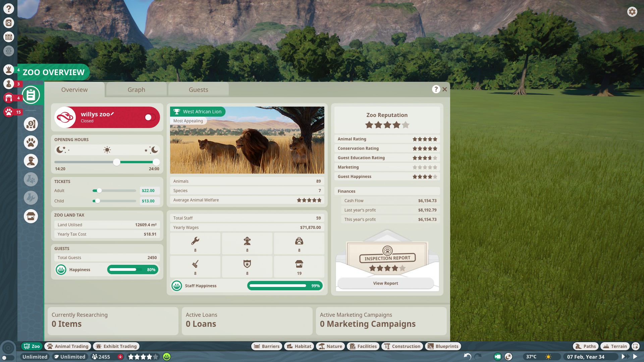Open the Active Loans panel
The width and height of the screenshot is (644, 362).
tap(247, 321)
